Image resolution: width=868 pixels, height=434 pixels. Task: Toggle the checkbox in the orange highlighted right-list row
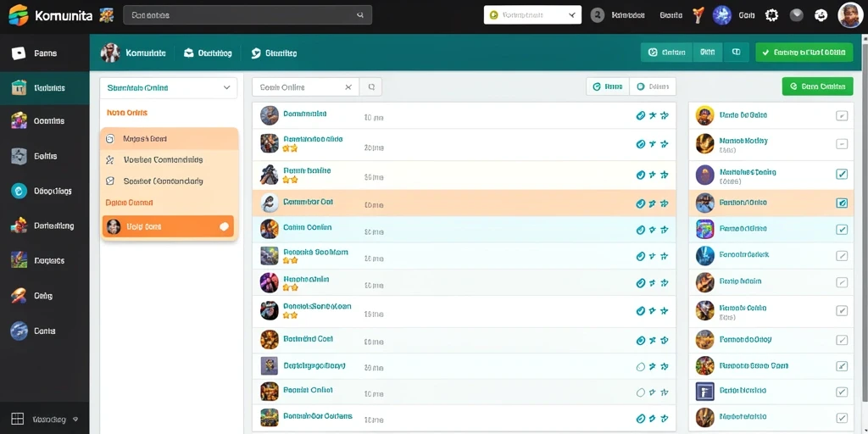(x=842, y=203)
